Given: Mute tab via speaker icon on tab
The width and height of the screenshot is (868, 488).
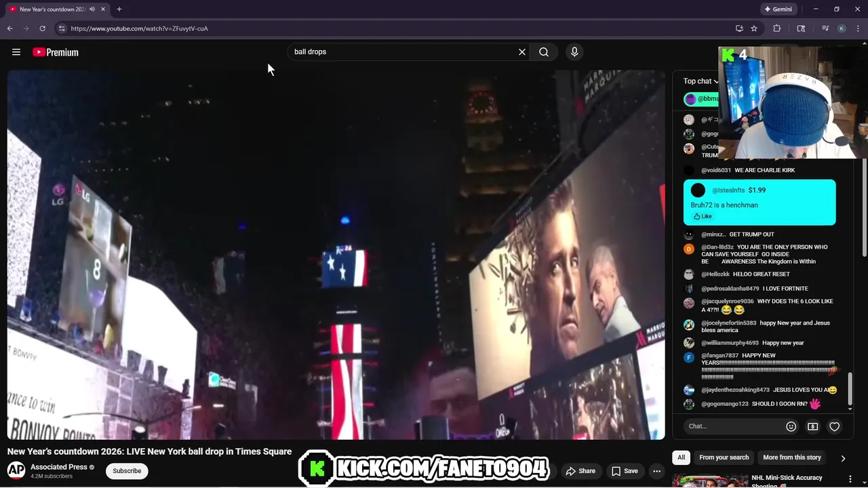Looking at the screenshot, I should [x=92, y=9].
